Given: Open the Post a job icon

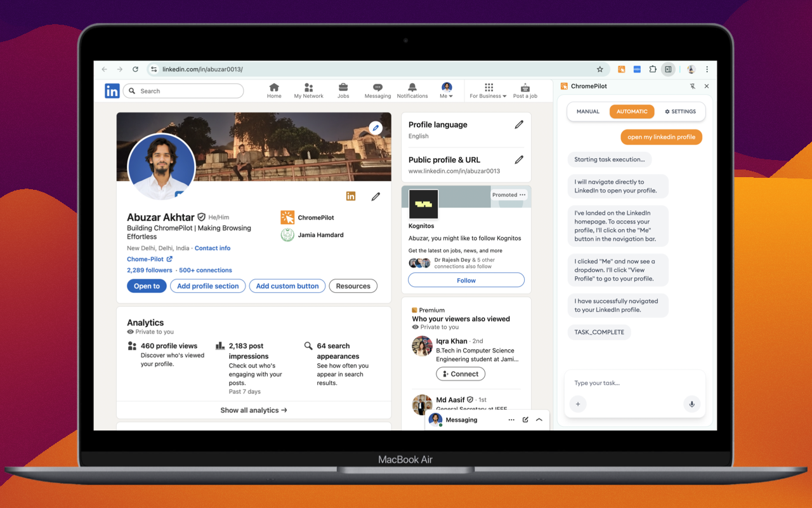Looking at the screenshot, I should (525, 91).
